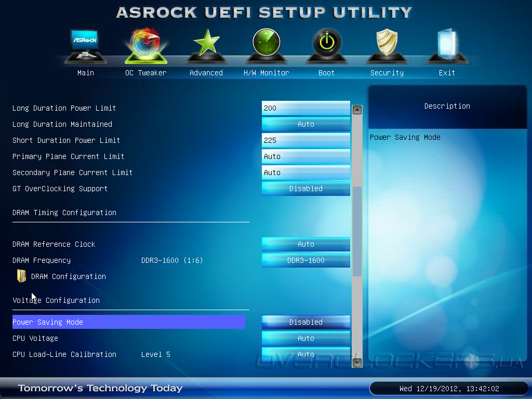Viewport: 532px width, 399px height.
Task: Switch to the Advanced tab label
Action: pos(206,73)
